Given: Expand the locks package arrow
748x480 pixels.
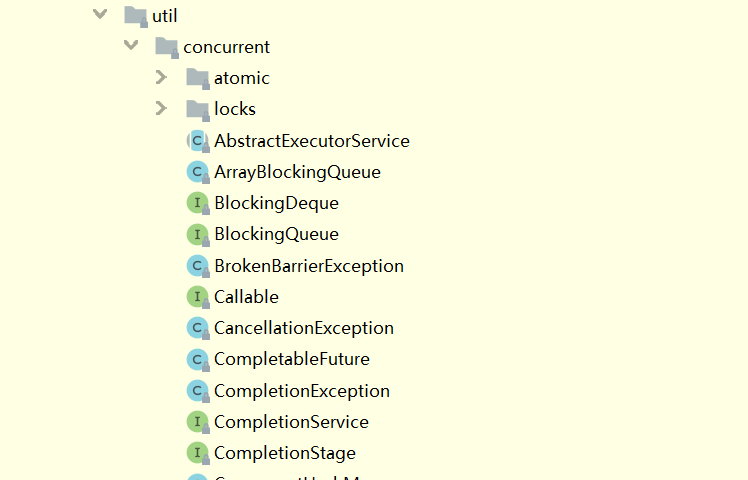Looking at the screenshot, I should [x=161, y=108].
